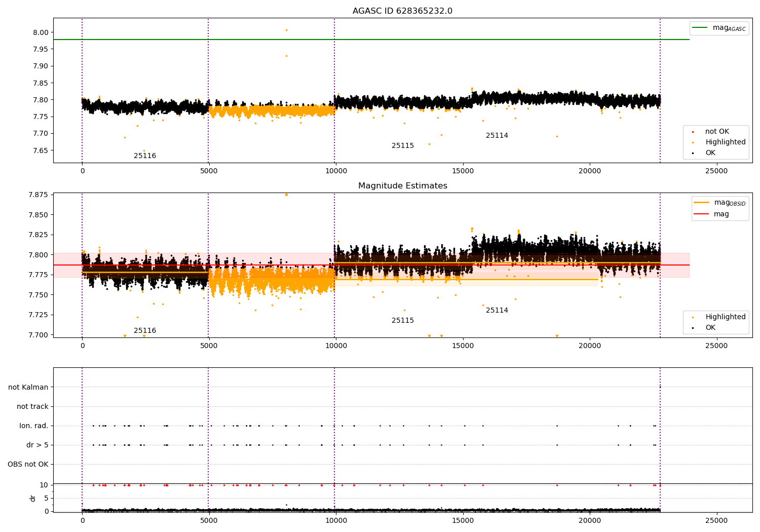Click the title 'AGASC ID 628365232.0'
This screenshot has width=760, height=532.
[x=402, y=11]
